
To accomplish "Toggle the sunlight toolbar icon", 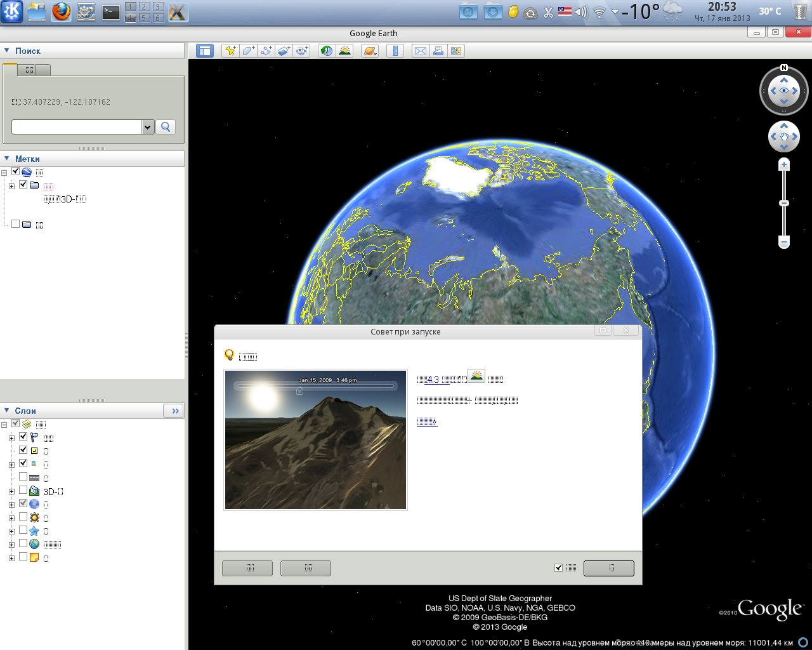I will [345, 51].
